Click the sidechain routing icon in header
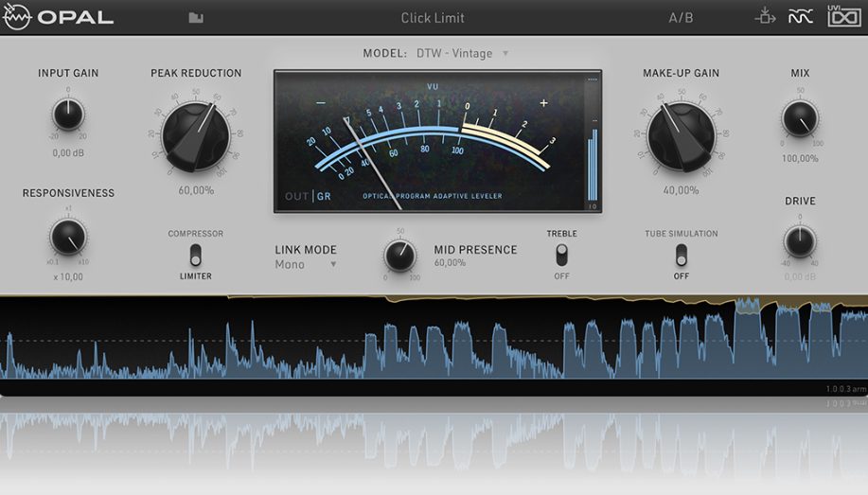 pos(765,17)
